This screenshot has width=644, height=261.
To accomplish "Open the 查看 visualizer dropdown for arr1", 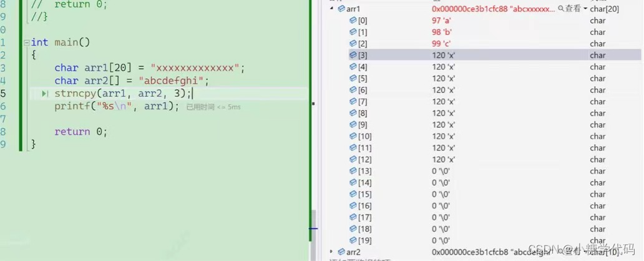I will (585, 9).
